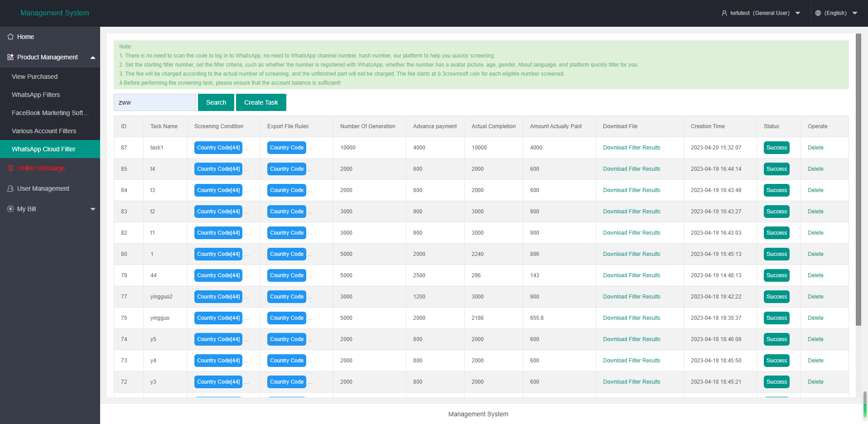Click advance payment 2500 cell

(x=419, y=275)
